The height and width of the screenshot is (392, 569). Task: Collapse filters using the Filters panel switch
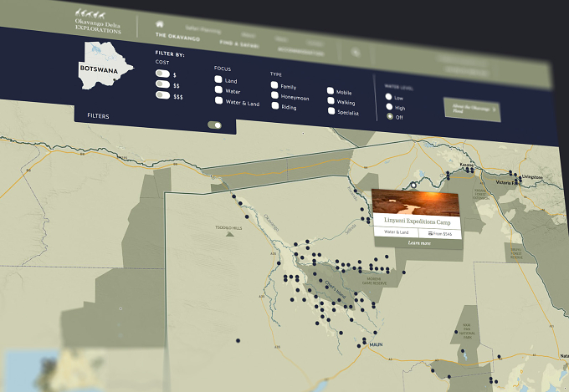(x=214, y=125)
